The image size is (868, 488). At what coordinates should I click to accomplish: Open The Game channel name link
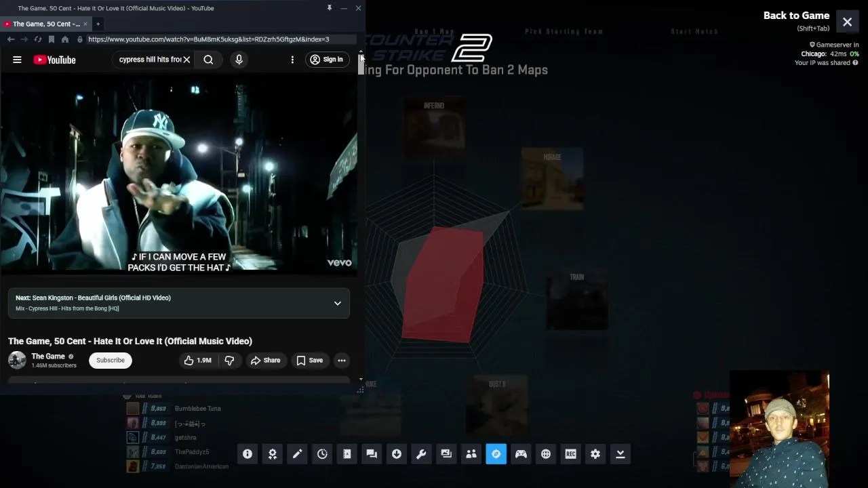(x=48, y=357)
